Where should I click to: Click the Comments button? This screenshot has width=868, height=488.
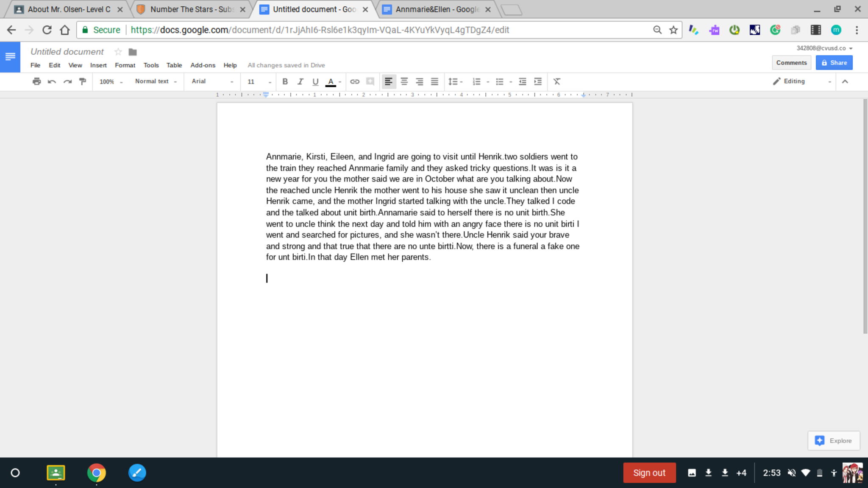tap(791, 63)
